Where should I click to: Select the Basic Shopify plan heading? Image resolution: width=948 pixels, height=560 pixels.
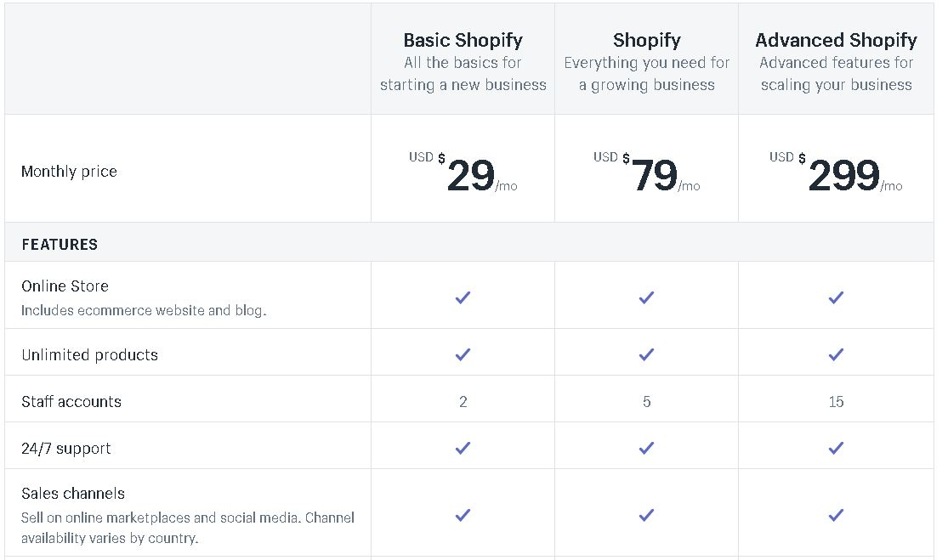click(463, 40)
